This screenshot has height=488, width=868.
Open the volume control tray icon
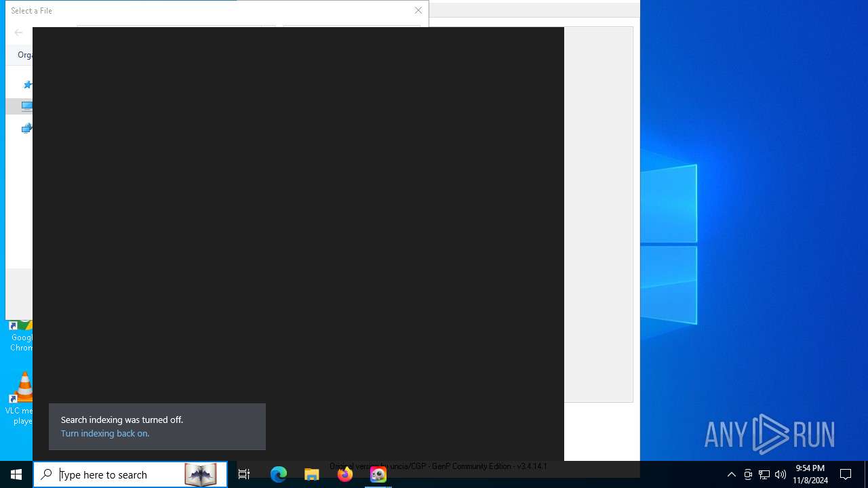pos(781,474)
